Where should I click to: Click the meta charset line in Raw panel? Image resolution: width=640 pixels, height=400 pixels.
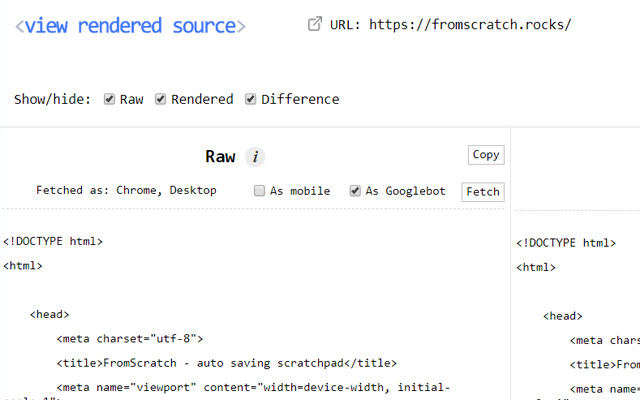[130, 338]
